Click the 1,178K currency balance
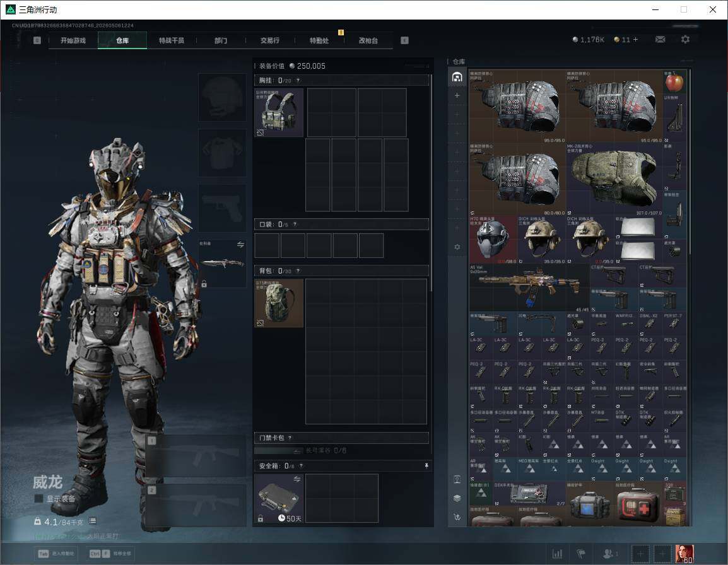The width and height of the screenshot is (728, 565). (588, 40)
